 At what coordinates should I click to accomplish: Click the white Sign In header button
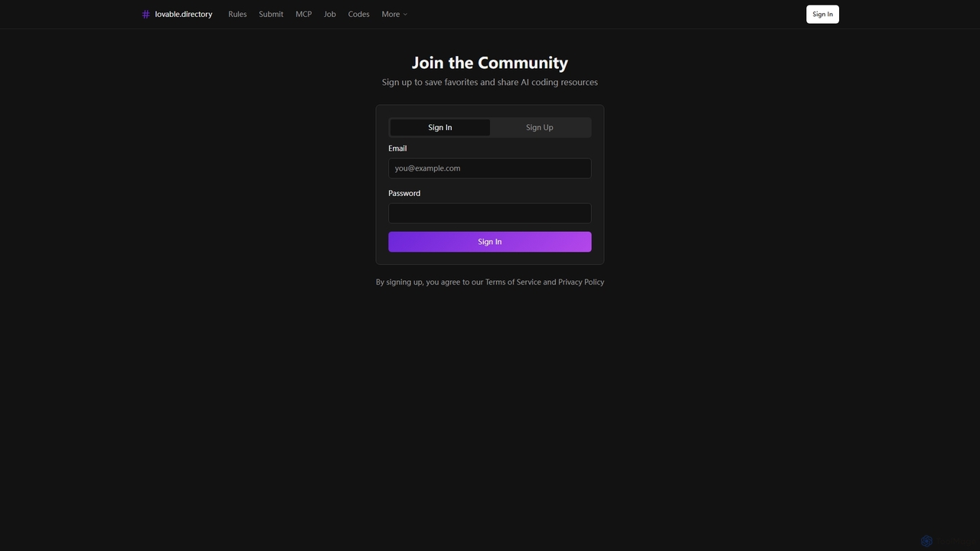coord(822,15)
